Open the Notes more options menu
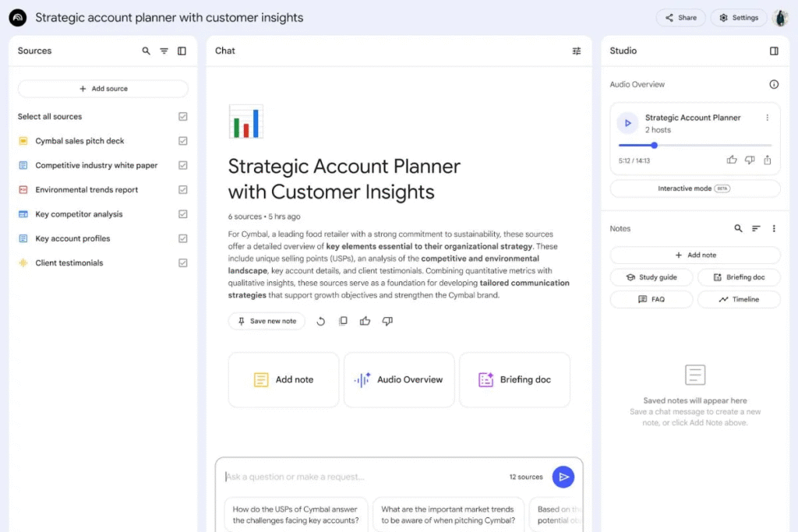This screenshot has height=532, width=798. [774, 229]
